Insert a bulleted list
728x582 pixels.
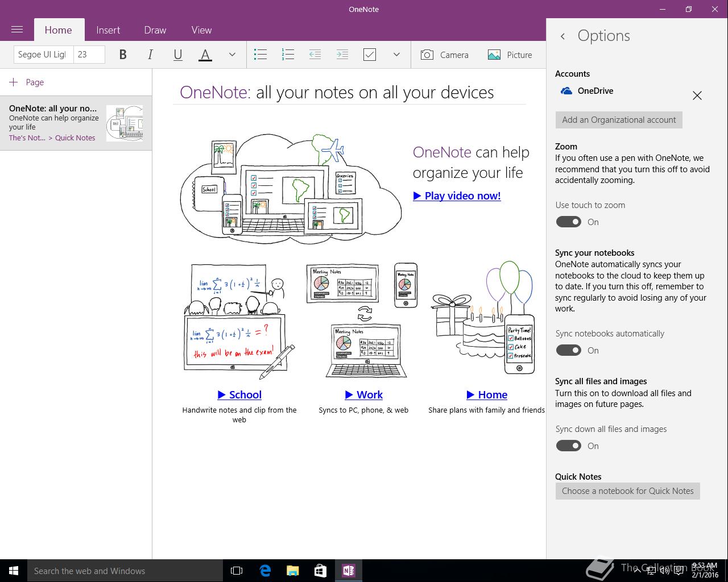260,55
